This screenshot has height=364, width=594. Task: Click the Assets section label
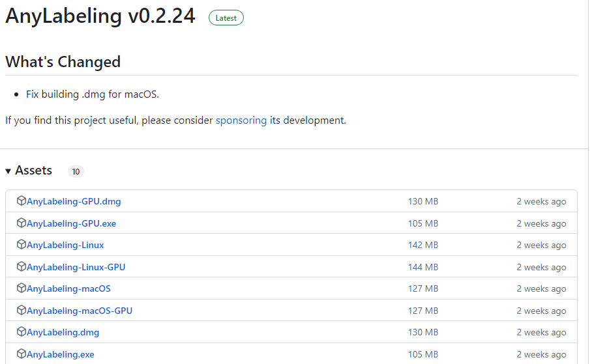point(33,171)
